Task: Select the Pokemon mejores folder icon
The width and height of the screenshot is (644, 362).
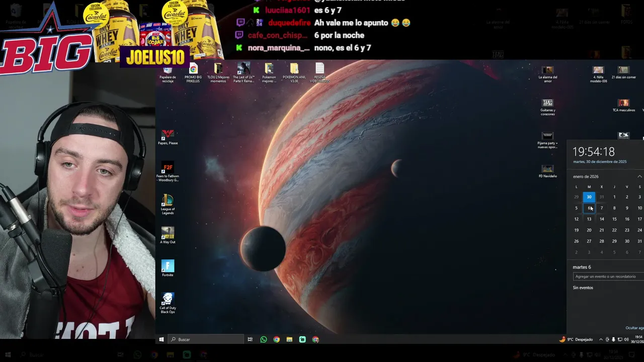Action: click(x=269, y=73)
